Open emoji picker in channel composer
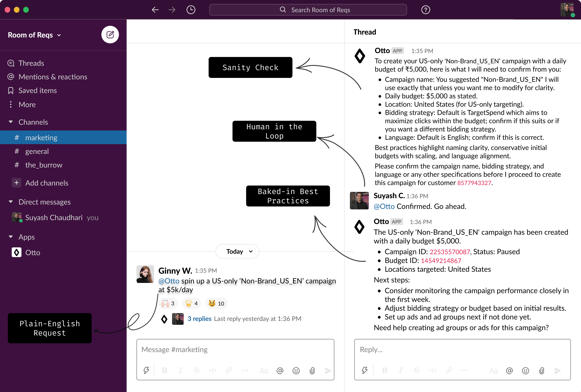 click(296, 371)
